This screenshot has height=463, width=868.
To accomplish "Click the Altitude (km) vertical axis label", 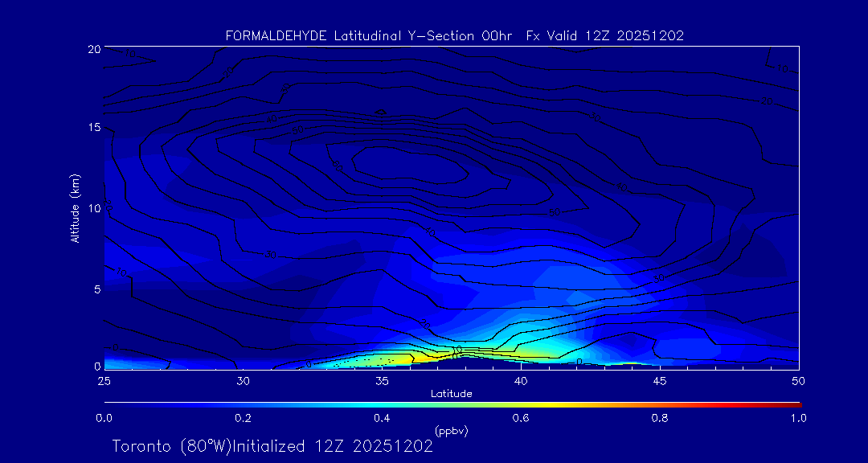I will pyautogui.click(x=75, y=207).
